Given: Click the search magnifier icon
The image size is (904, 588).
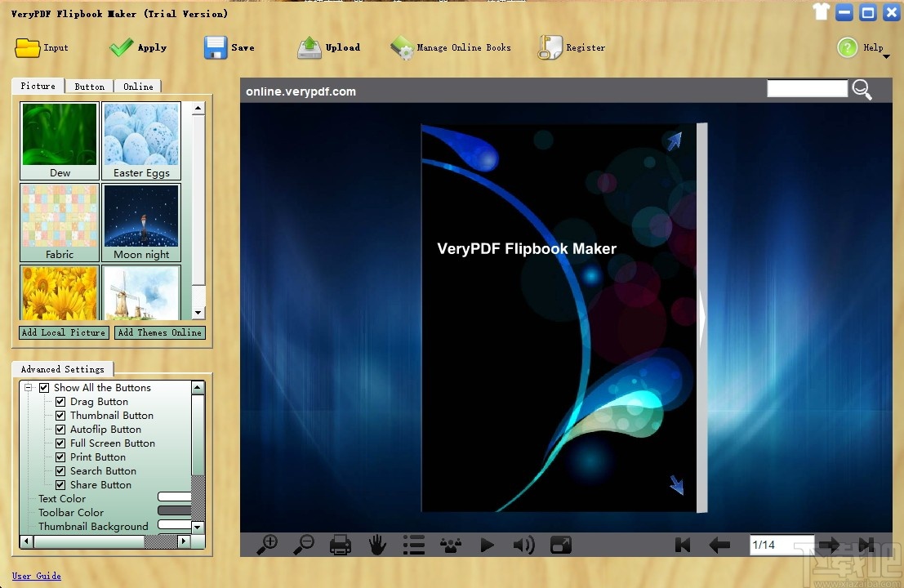Looking at the screenshot, I should pyautogui.click(x=862, y=90).
